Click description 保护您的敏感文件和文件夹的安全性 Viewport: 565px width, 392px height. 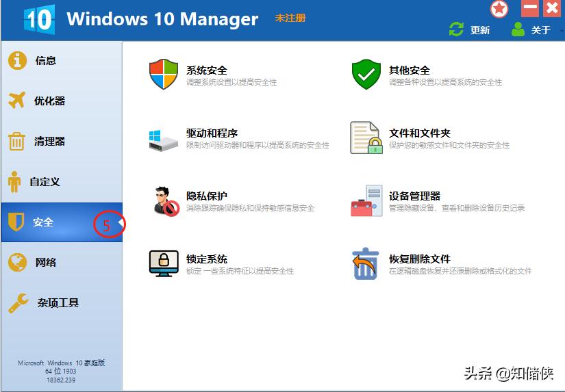tap(449, 145)
